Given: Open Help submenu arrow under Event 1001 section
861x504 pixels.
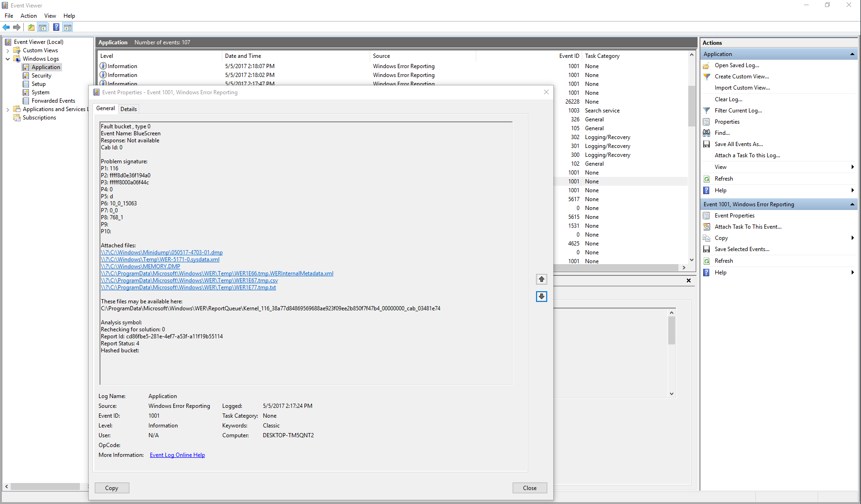Looking at the screenshot, I should tap(853, 273).
